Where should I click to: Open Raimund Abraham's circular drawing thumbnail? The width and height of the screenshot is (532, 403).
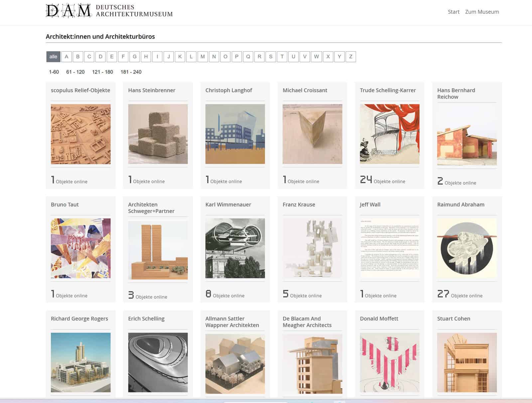pyautogui.click(x=467, y=248)
